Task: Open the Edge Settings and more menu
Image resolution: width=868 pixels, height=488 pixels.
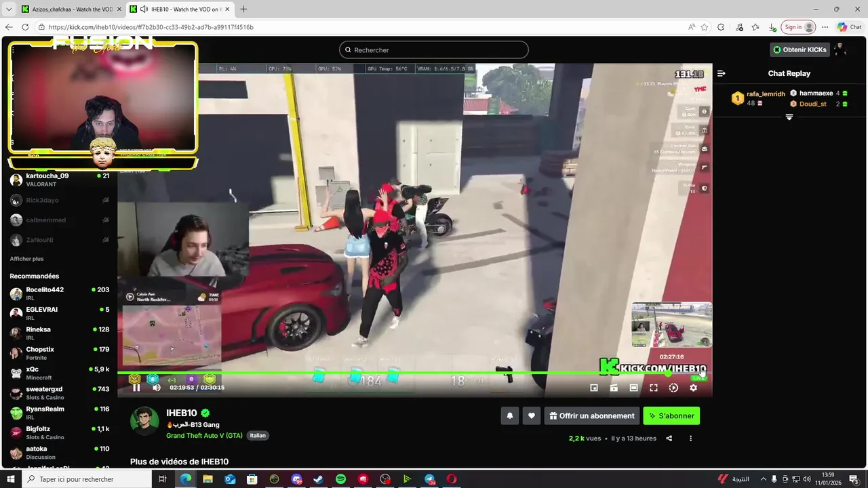Action: tap(825, 27)
